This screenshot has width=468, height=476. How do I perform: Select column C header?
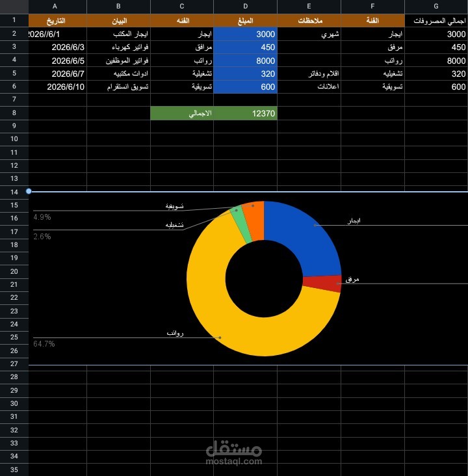coord(182,7)
